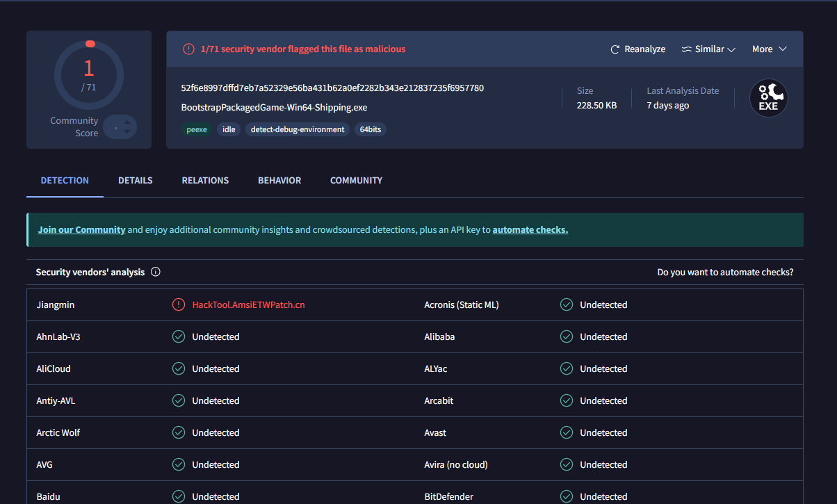
Task: Downvote the Community Score with the down arrow
Action: tap(127, 131)
